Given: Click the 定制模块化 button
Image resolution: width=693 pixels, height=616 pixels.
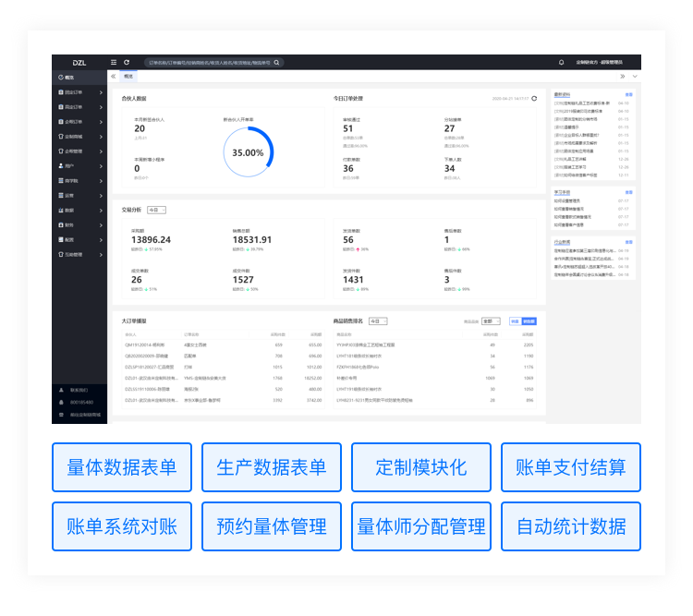Looking at the screenshot, I should pos(421,467).
